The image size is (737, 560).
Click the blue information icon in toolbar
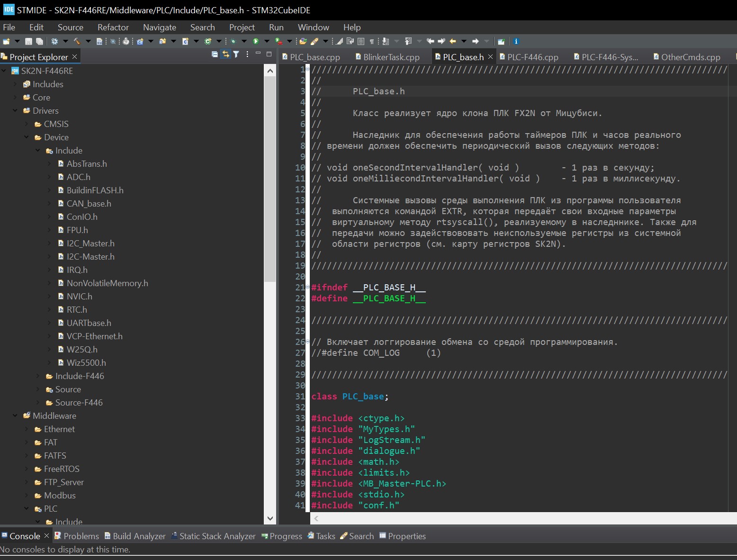tap(516, 41)
